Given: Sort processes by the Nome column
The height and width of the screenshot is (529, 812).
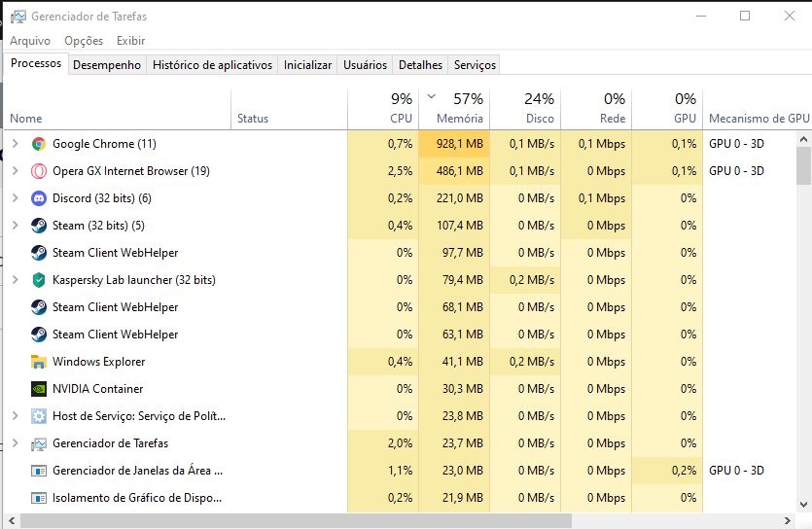Looking at the screenshot, I should pos(118,109).
